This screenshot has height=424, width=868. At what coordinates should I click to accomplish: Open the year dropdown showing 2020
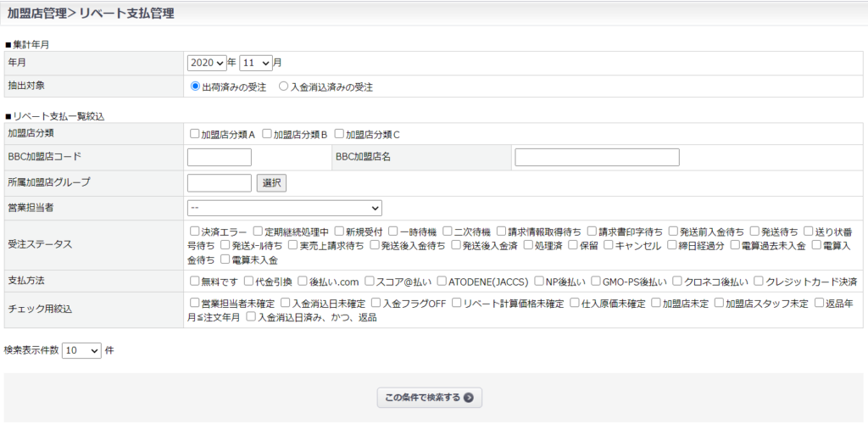click(207, 63)
